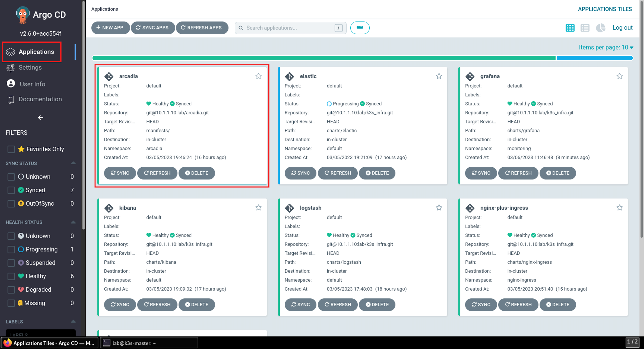The width and height of the screenshot is (644, 349).
Task: Check the Missing health filter
Action: (x=11, y=303)
